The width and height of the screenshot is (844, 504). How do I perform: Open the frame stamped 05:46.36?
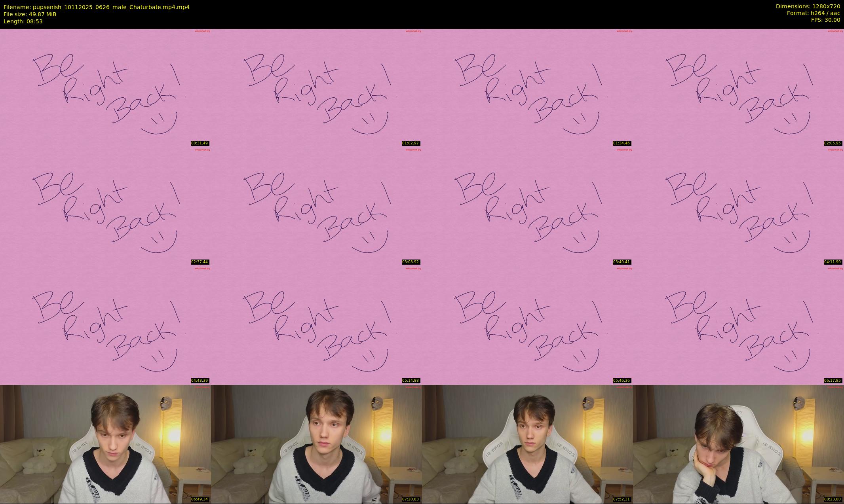[527, 325]
